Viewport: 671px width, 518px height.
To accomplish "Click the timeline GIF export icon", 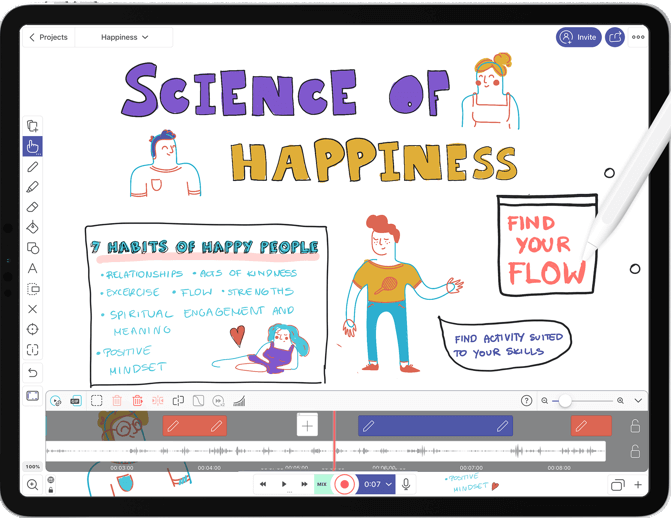I will point(76,401).
